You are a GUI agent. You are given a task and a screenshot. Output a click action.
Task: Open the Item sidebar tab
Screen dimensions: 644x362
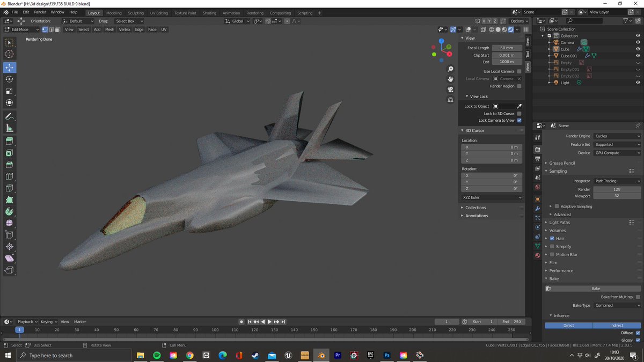528,41
